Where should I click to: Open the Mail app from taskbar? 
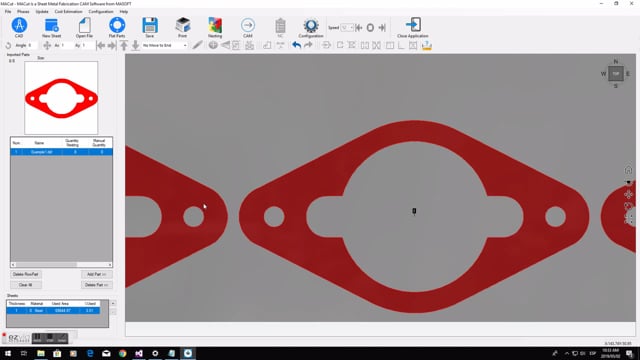pos(106,353)
